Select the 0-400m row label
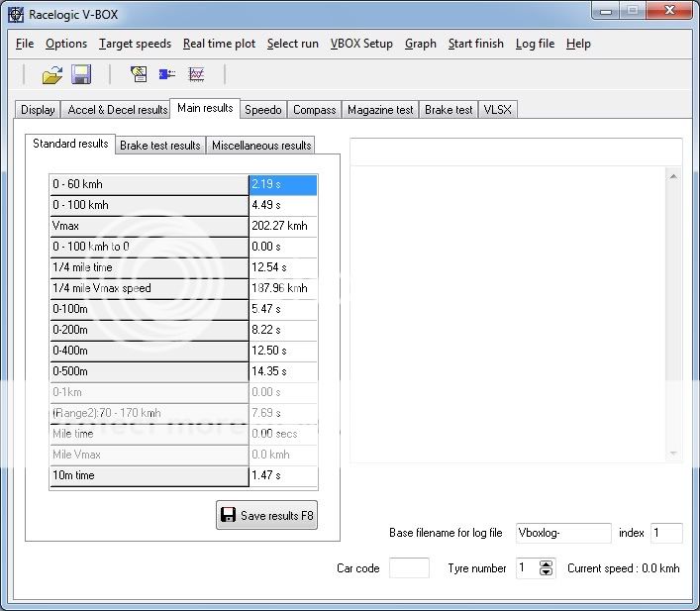The image size is (700, 611). (149, 351)
